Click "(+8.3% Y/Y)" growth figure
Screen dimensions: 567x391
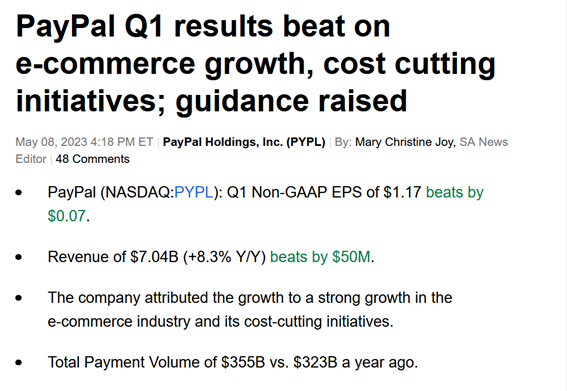(x=224, y=257)
